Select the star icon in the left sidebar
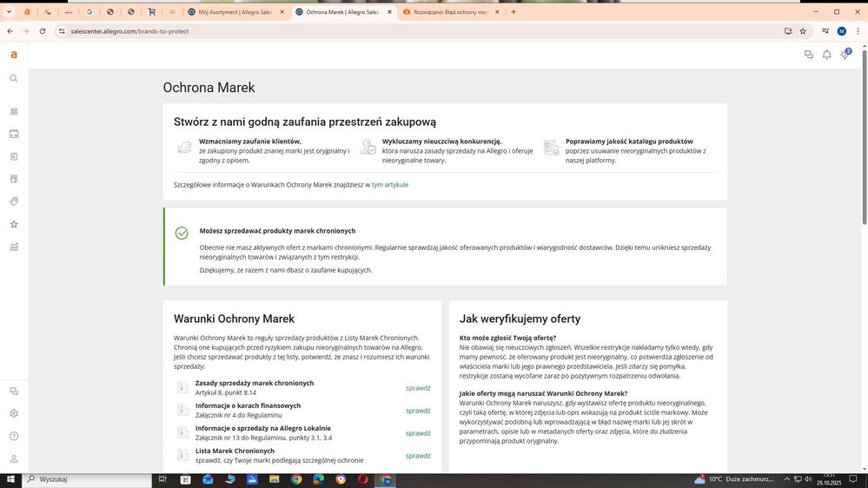The height and width of the screenshot is (488, 868). click(x=14, y=224)
